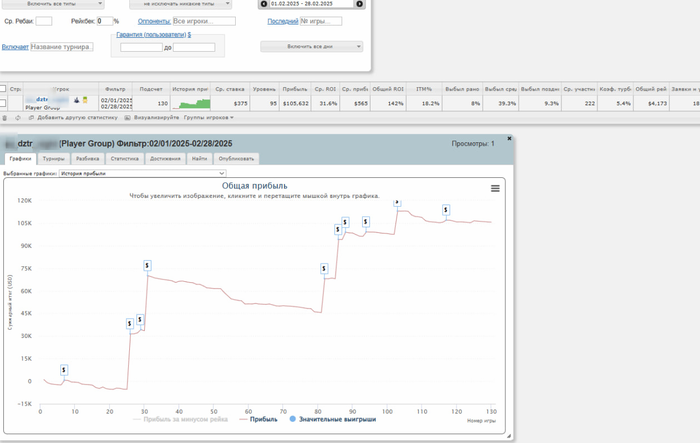
Task: Click the $ marker near game 94
Action: point(366,222)
